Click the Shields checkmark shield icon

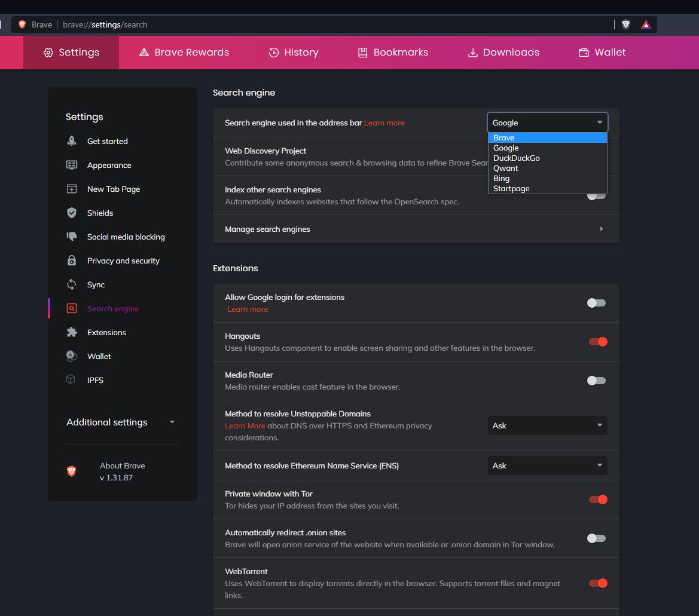click(x=71, y=213)
